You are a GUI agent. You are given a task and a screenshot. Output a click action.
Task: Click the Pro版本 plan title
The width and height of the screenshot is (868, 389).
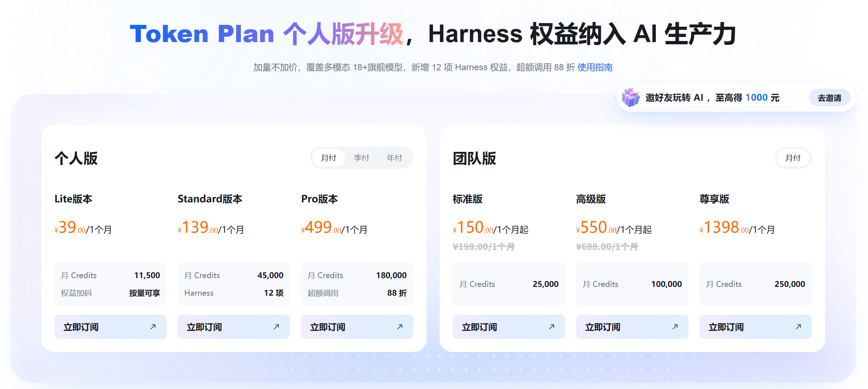[319, 199]
